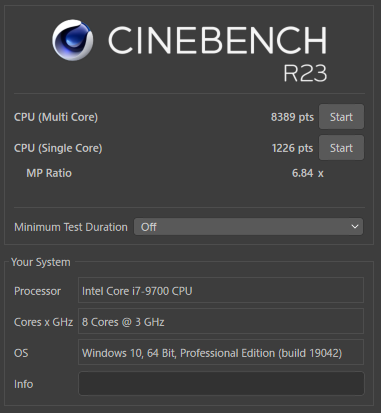The width and height of the screenshot is (381, 413).
Task: Click the R23 version text
Action: tap(305, 73)
